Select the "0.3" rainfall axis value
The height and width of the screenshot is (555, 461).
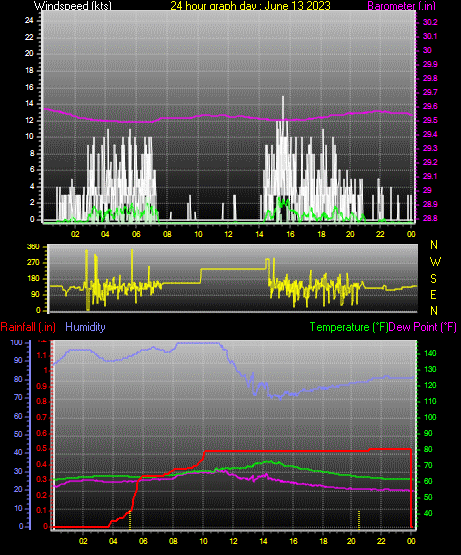[x=42, y=479]
